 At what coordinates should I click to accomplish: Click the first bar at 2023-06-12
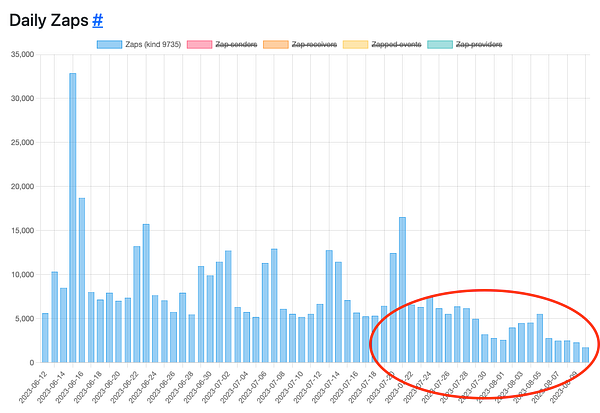point(45,338)
